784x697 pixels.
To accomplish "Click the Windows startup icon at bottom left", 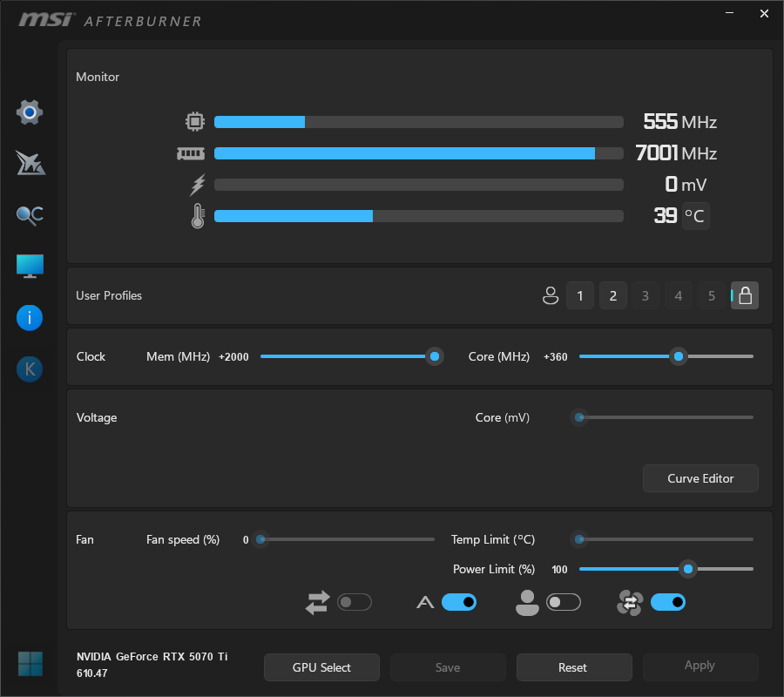I will (30, 664).
